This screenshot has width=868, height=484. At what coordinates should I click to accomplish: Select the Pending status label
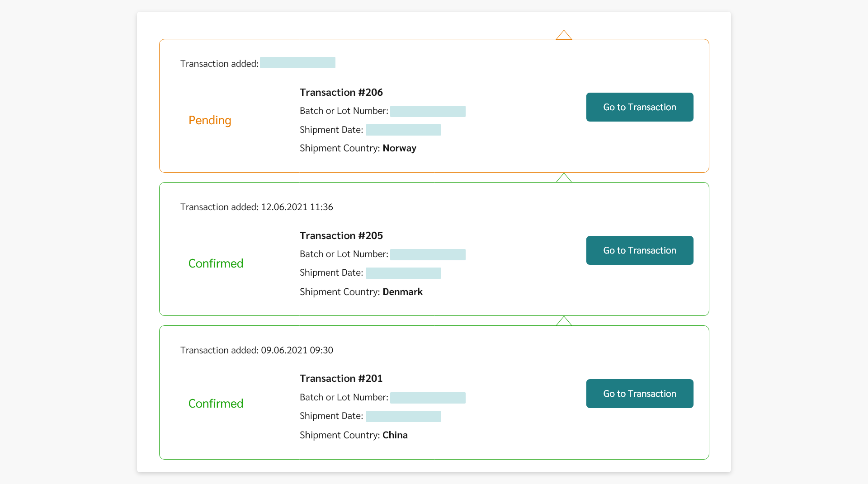pos(209,120)
